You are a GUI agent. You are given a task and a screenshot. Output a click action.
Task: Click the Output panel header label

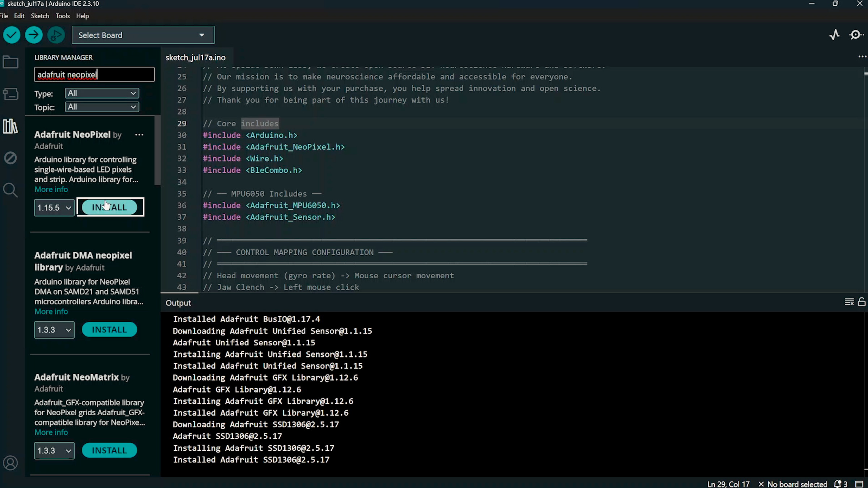point(178,303)
